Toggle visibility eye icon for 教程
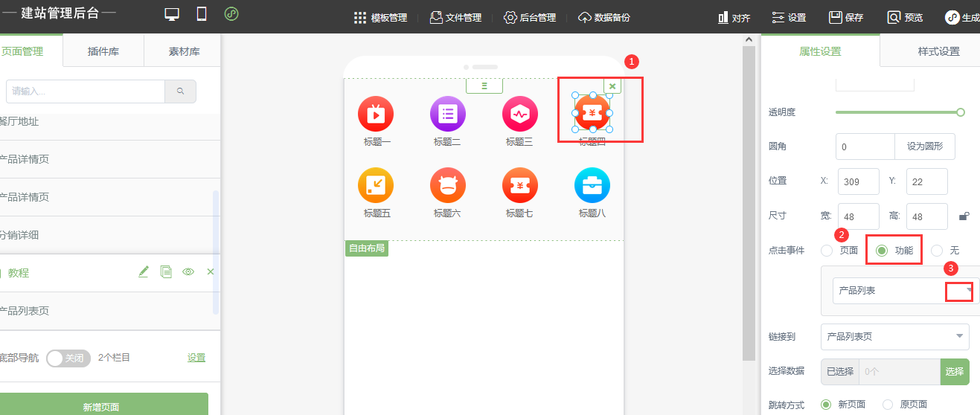 pos(188,272)
